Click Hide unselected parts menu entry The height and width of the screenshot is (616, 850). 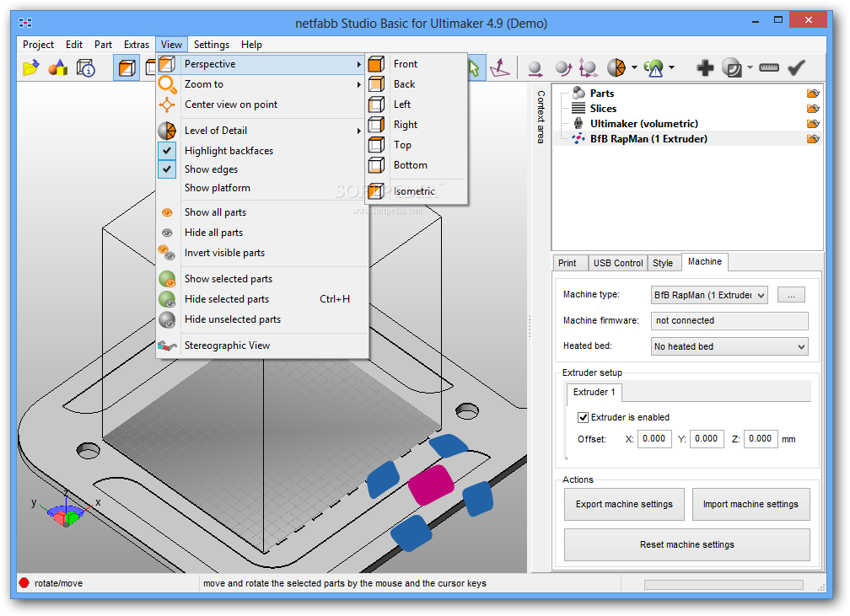click(261, 319)
